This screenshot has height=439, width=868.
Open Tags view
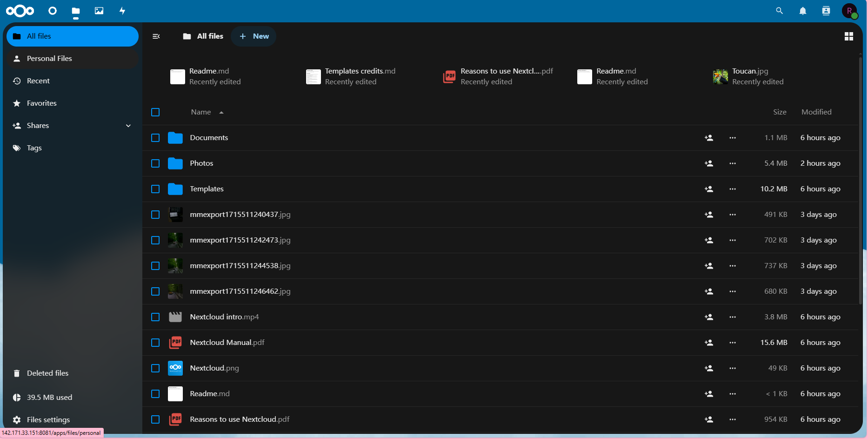pyautogui.click(x=73, y=148)
